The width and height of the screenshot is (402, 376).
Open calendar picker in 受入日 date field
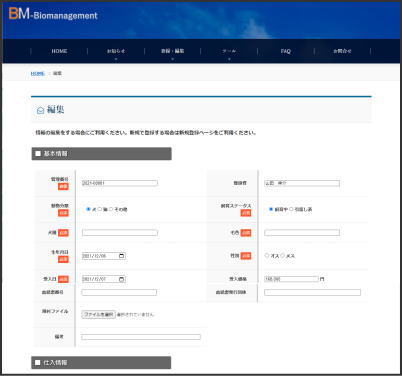[x=122, y=279]
